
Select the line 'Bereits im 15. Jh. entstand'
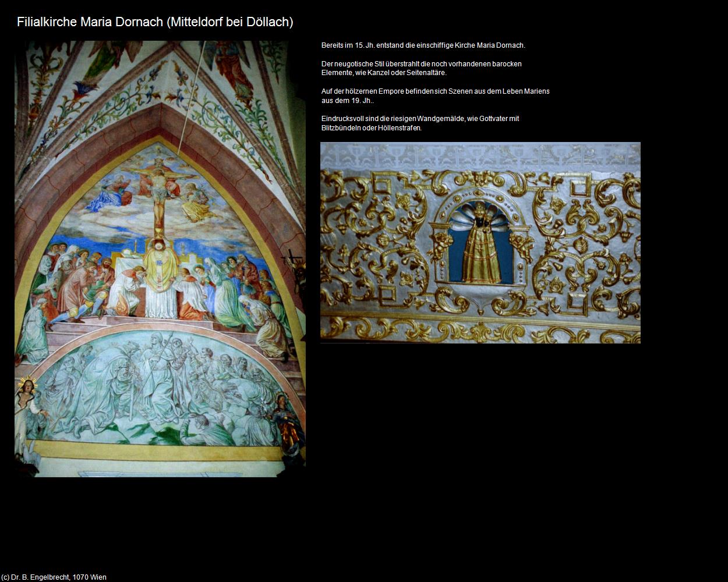coord(423,45)
